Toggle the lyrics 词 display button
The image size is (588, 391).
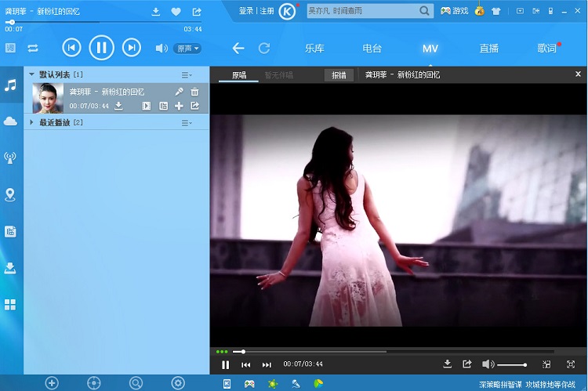click(10, 48)
